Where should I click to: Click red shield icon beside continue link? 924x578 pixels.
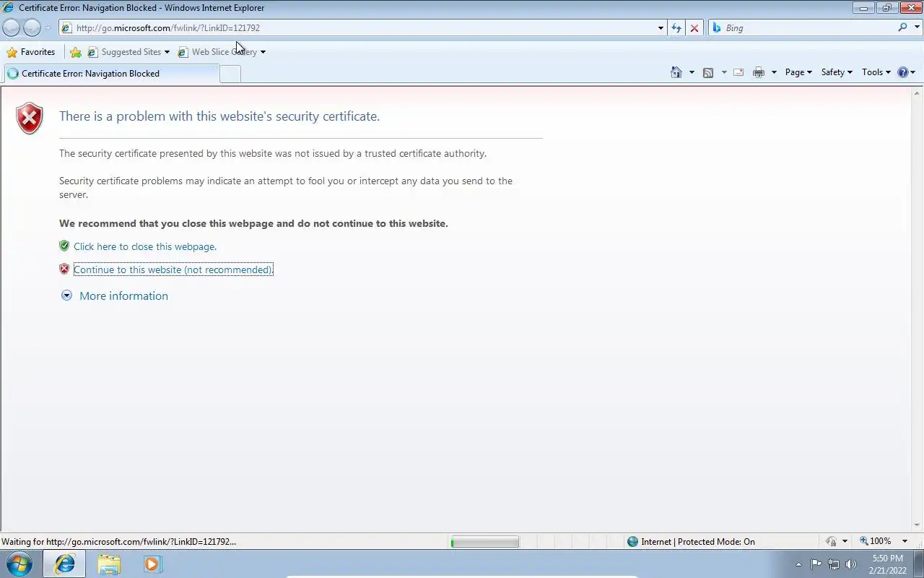[64, 269]
